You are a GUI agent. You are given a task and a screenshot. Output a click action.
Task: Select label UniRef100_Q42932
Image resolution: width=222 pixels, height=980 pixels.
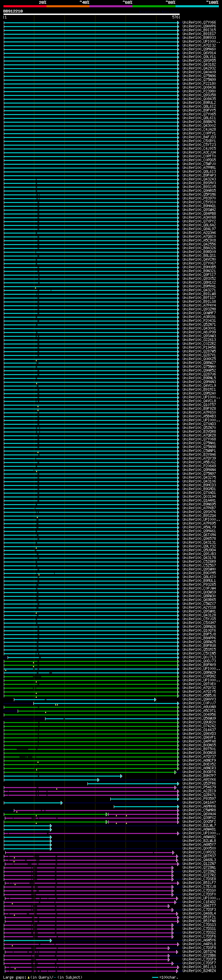pos(199,68)
